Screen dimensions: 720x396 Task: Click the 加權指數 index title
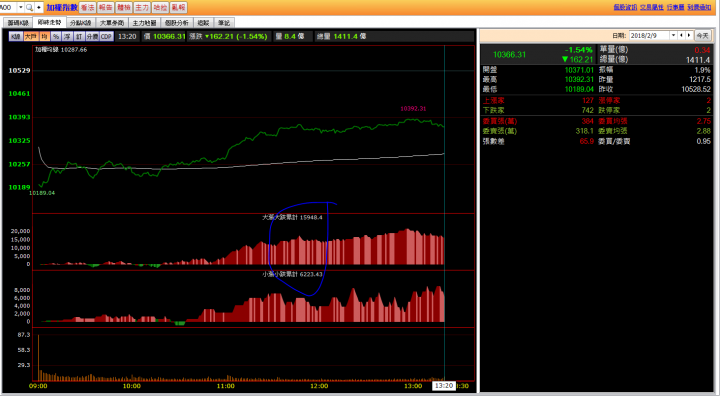point(62,7)
